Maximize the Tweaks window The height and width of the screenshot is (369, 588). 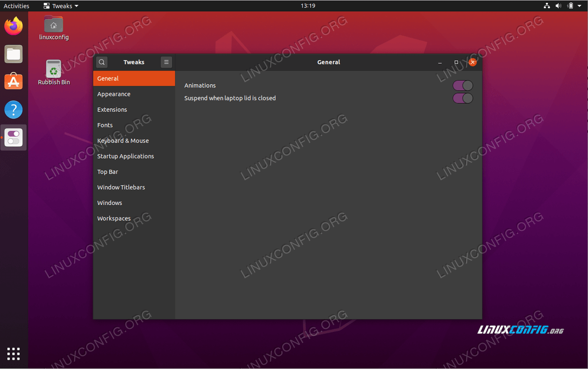456,62
